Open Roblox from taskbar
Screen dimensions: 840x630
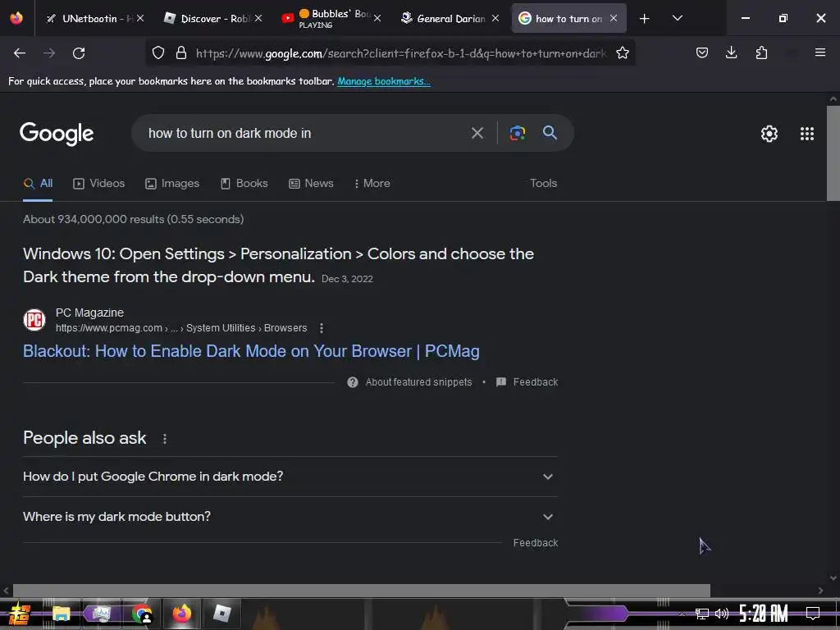click(221, 614)
